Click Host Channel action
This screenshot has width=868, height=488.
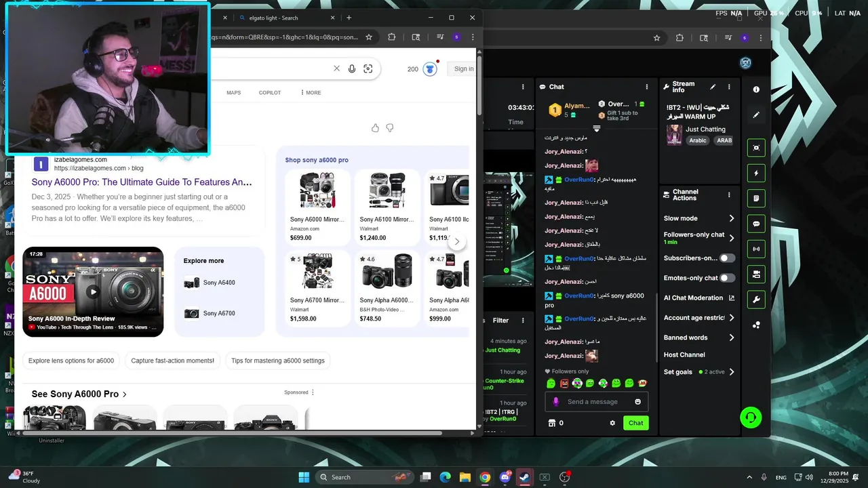tap(684, 354)
